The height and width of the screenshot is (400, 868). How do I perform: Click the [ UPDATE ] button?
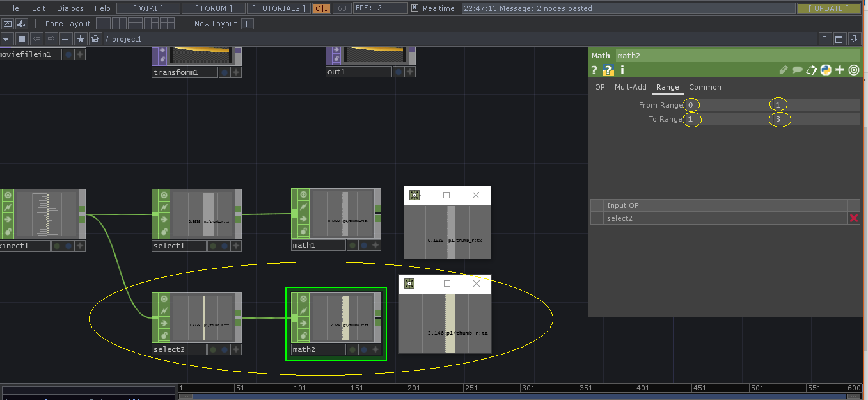tap(830, 8)
